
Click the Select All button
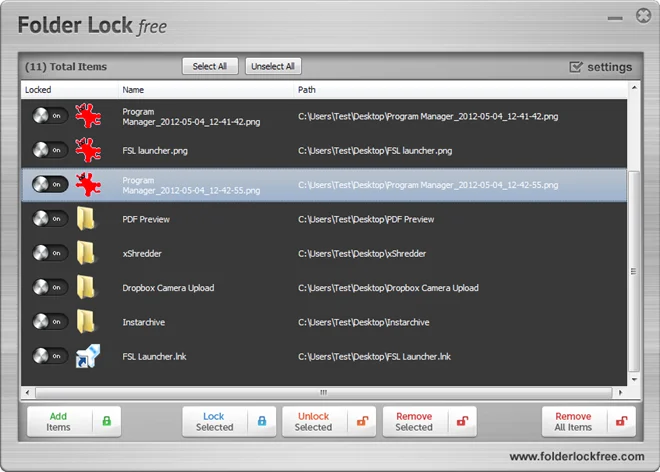click(x=210, y=66)
